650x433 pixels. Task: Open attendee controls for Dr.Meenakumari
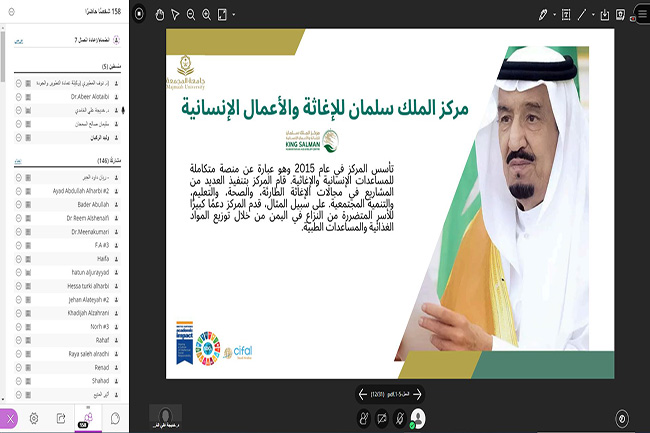pyautogui.click(x=19, y=232)
